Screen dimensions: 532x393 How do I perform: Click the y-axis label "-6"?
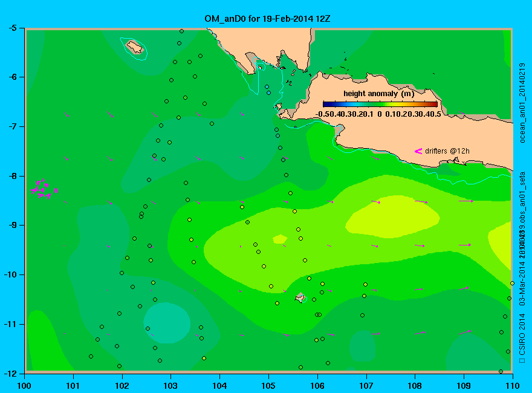[12, 77]
